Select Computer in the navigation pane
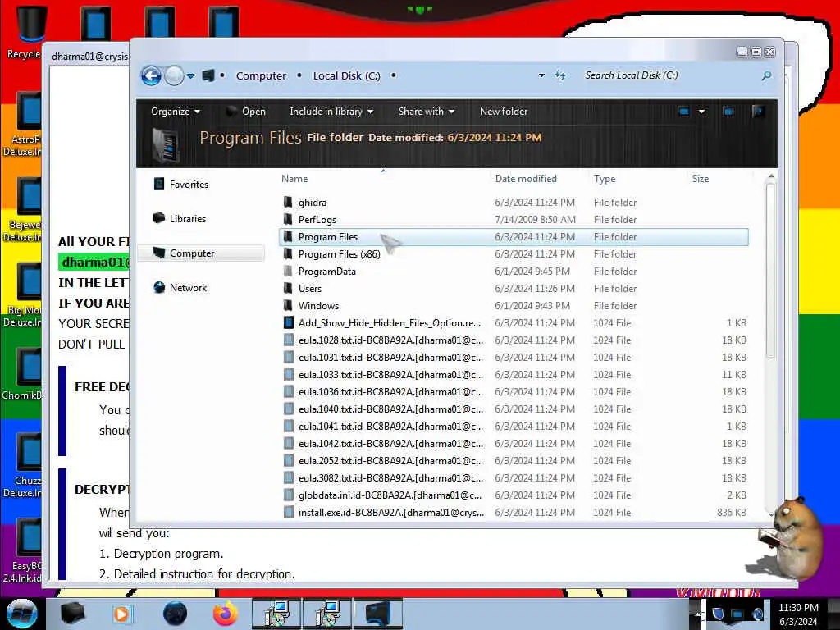This screenshot has height=630, width=840. click(202, 253)
